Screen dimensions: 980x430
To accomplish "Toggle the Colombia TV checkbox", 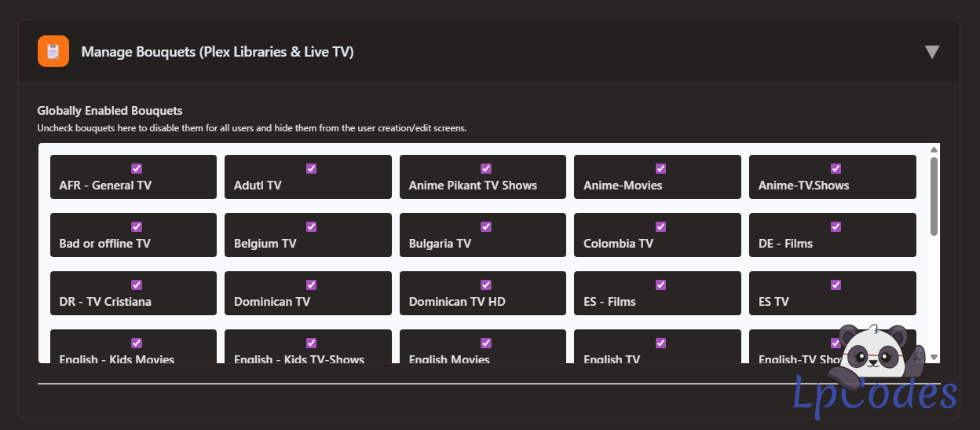I will 660,226.
